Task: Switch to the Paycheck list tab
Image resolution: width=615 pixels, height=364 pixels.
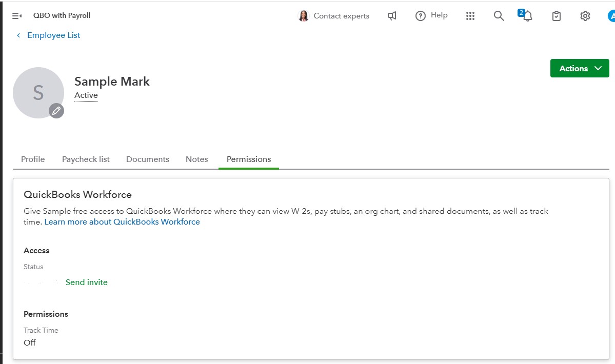Action: click(86, 159)
